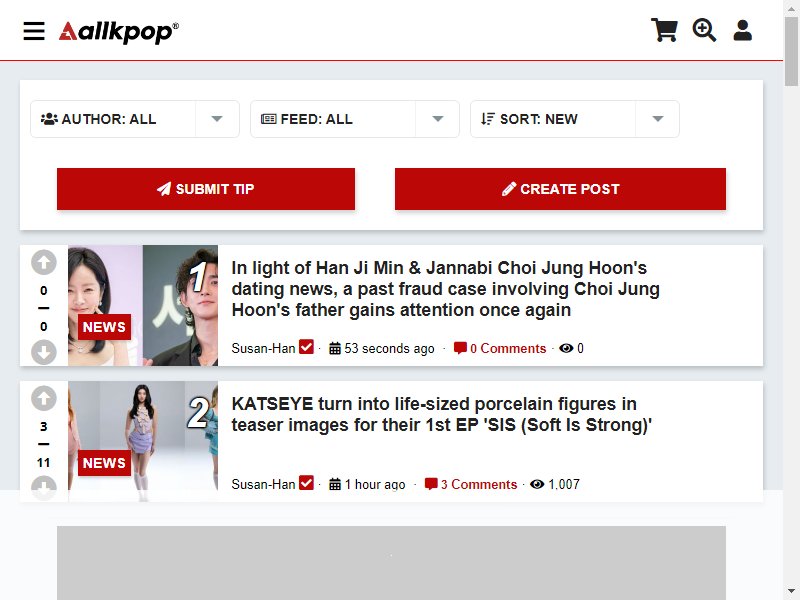This screenshot has width=800, height=600.
Task: Click NEWS tag on Han Ji Min thumbnail
Action: (104, 327)
